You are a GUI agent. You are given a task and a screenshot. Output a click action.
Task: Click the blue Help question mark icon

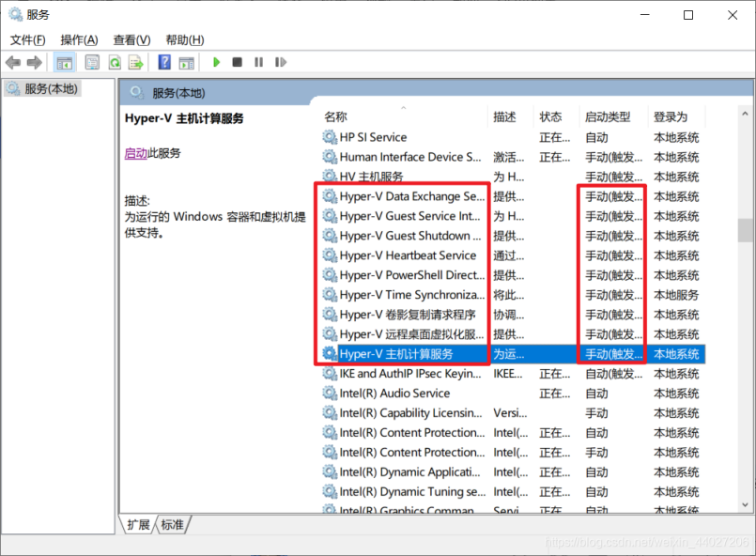164,63
